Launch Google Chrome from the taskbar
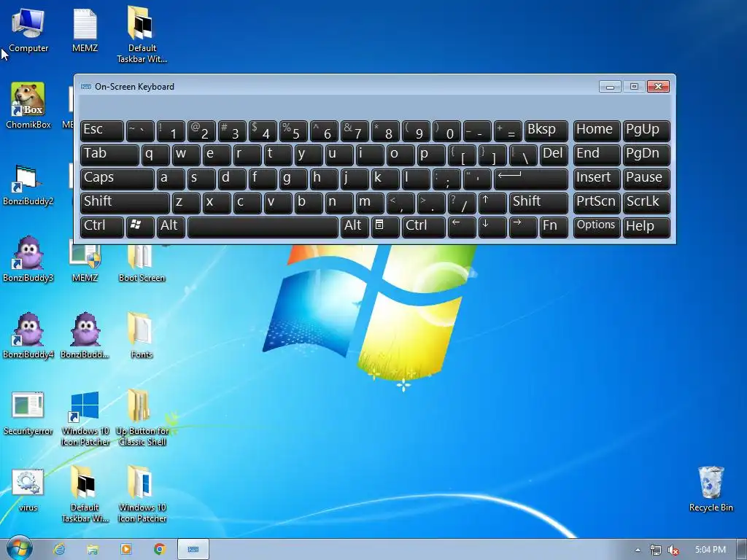 click(x=160, y=550)
